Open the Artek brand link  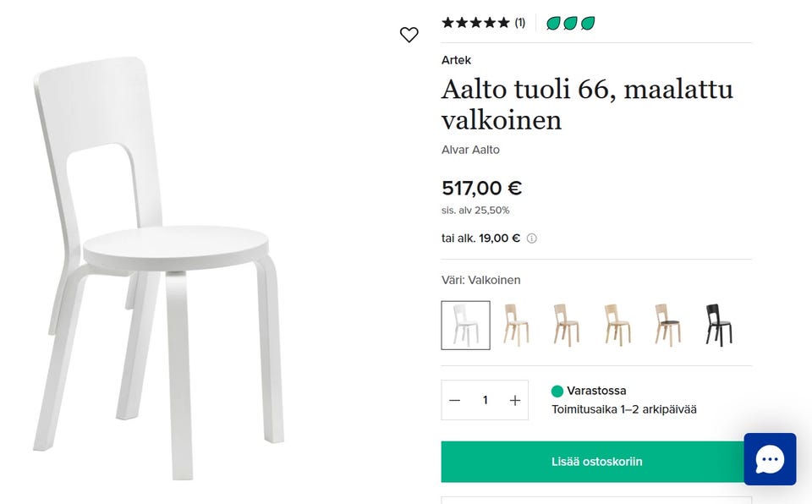pyautogui.click(x=456, y=60)
